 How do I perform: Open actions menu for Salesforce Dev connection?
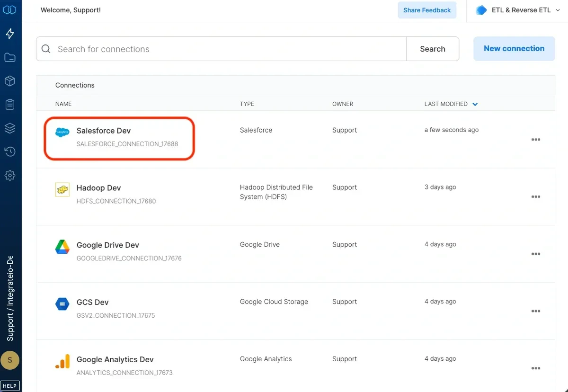(x=536, y=140)
